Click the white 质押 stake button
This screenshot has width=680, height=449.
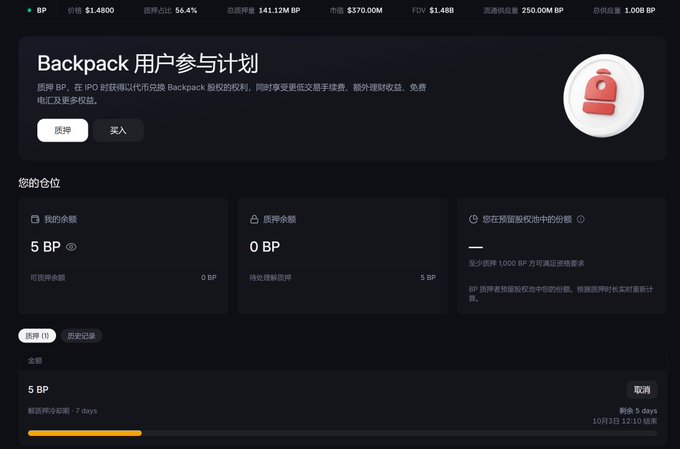(62, 130)
